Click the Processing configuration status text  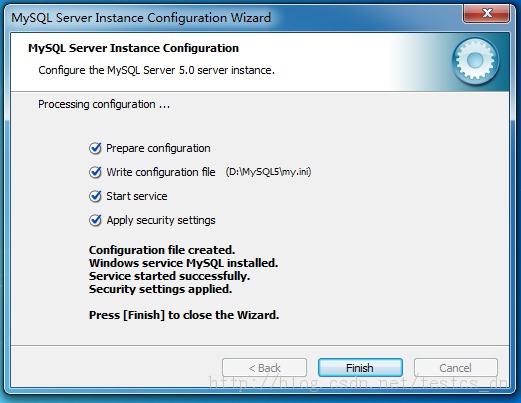tap(104, 104)
